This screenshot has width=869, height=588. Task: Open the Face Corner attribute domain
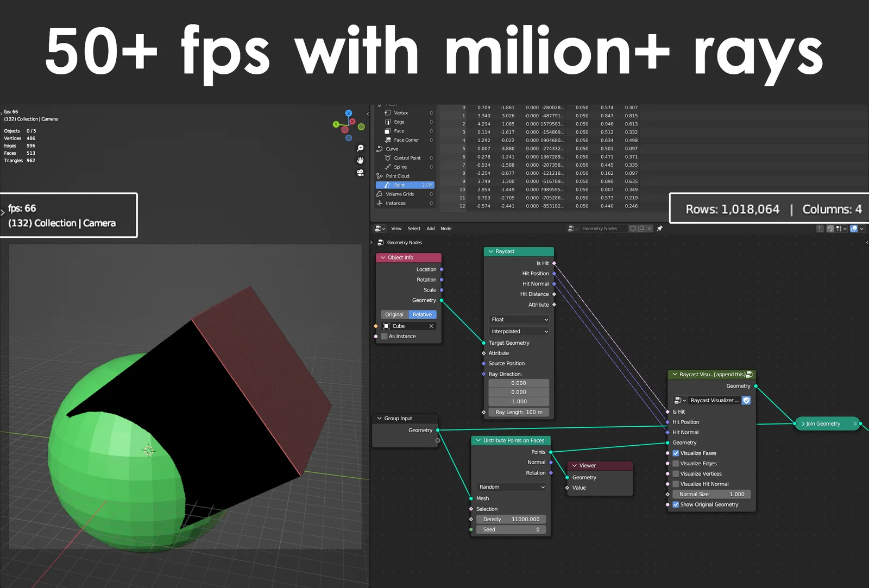click(388, 140)
